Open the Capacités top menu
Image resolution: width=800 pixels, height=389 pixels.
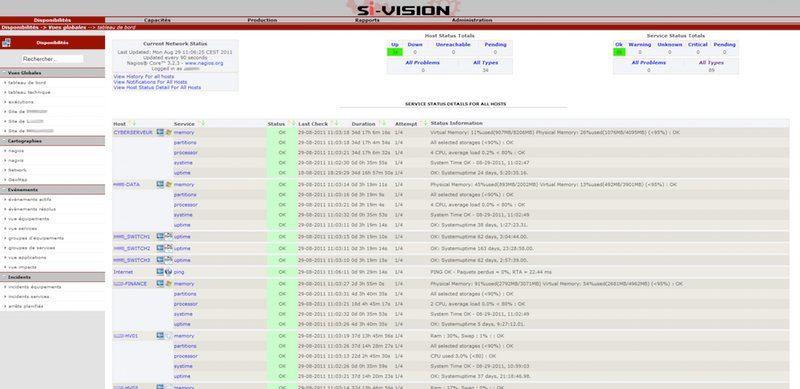157,20
